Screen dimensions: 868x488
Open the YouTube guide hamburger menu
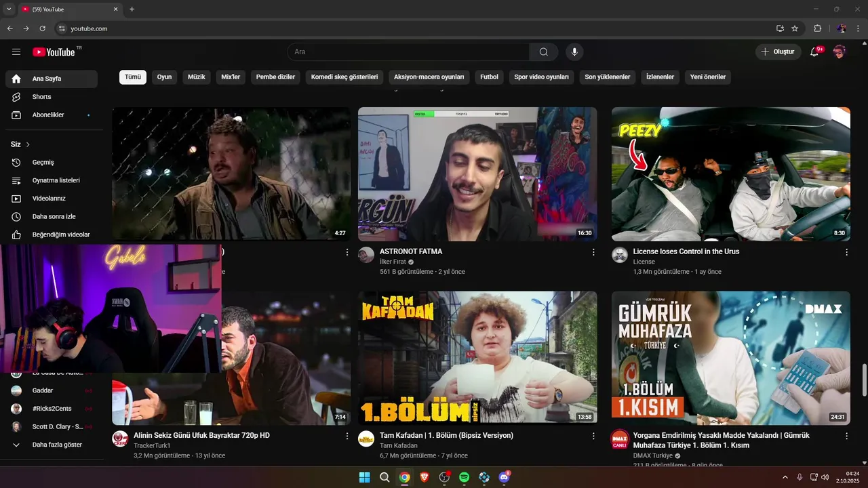16,52
